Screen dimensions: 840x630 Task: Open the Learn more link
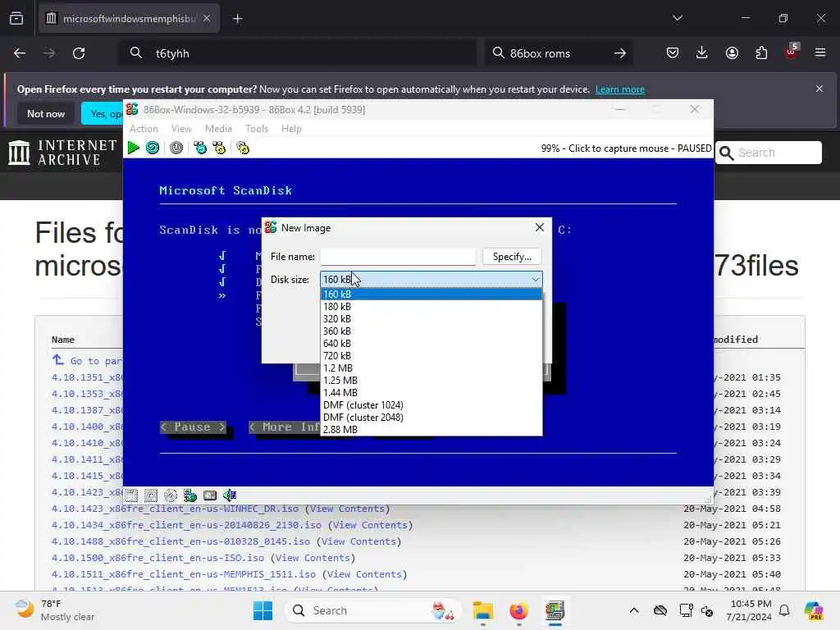coord(620,89)
